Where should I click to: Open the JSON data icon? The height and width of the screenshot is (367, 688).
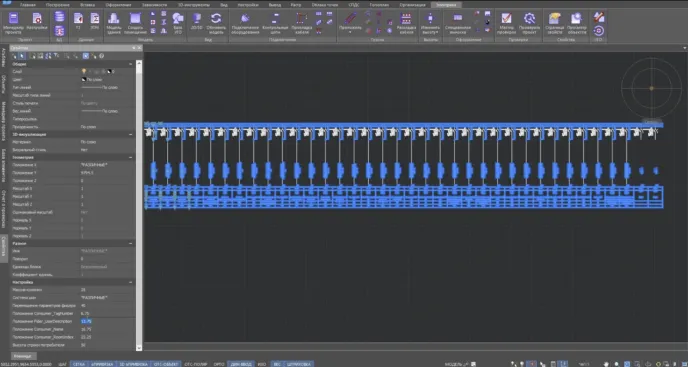95,21
